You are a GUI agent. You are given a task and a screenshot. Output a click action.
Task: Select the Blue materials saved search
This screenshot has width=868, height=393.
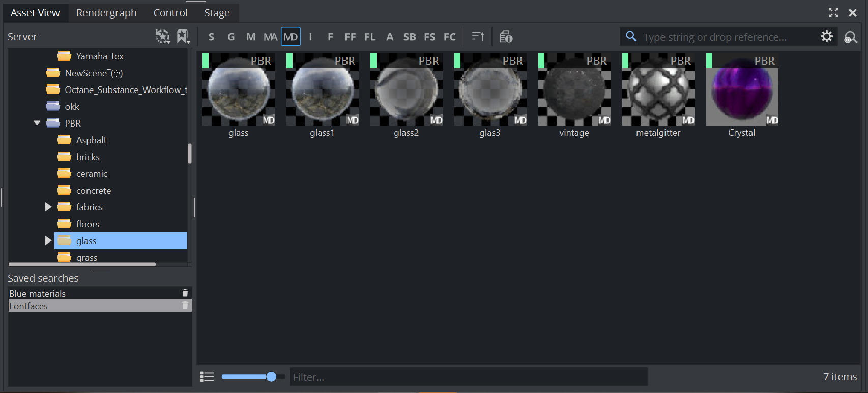38,293
